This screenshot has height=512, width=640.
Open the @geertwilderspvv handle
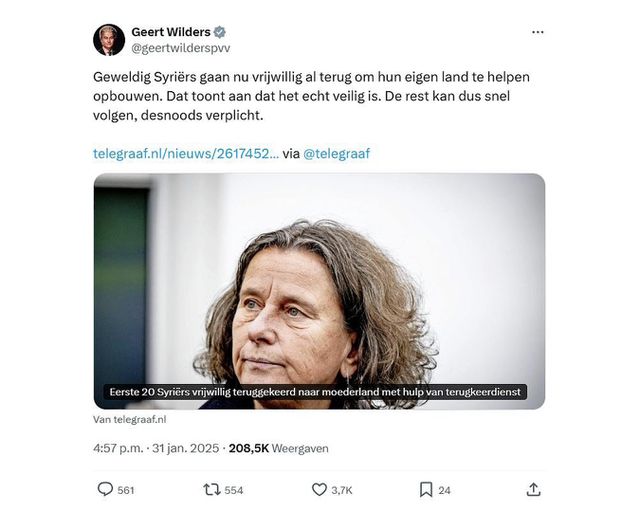(x=181, y=48)
